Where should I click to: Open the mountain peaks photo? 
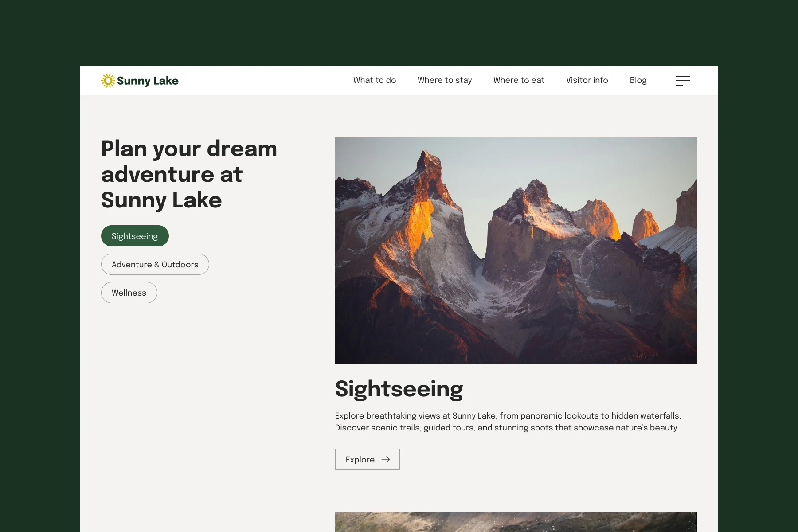tap(516, 250)
